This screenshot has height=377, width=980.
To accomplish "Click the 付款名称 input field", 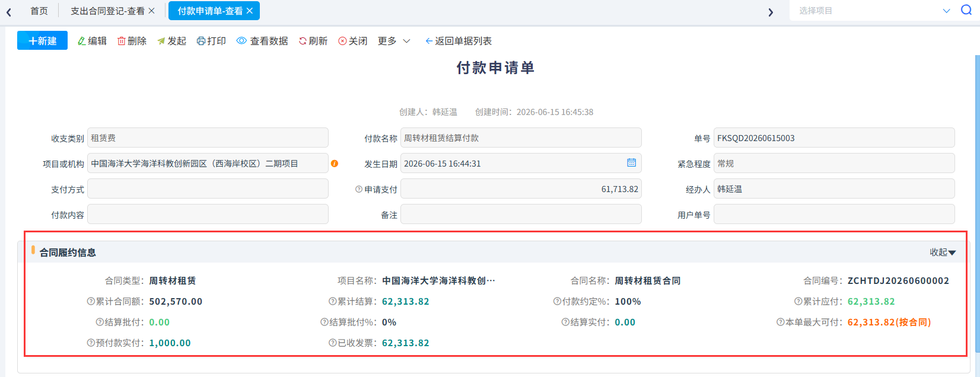I will pyautogui.click(x=521, y=138).
